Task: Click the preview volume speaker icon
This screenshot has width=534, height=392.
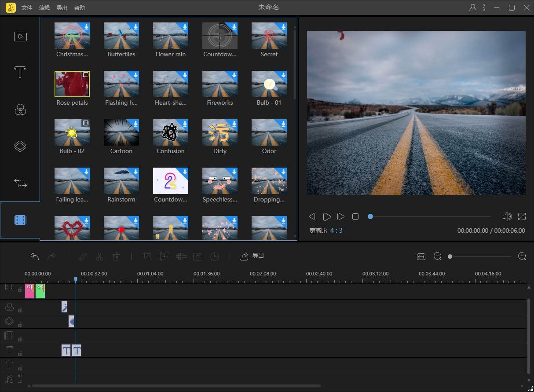Action: (507, 216)
